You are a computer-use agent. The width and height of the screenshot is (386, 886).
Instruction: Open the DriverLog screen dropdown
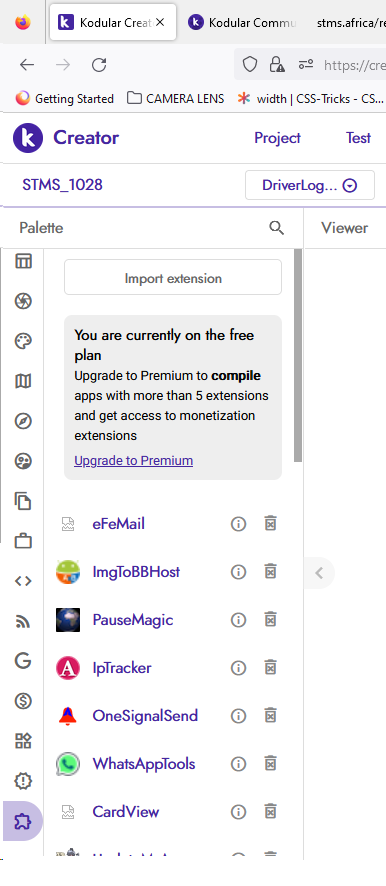pos(310,185)
